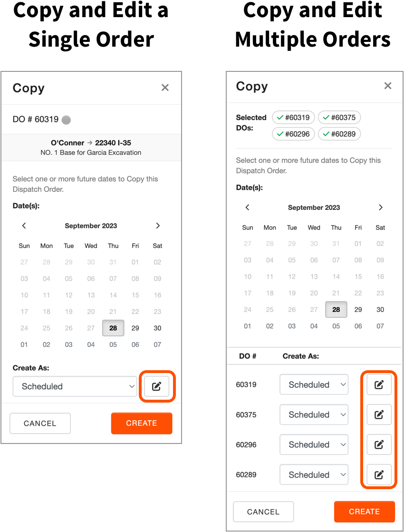This screenshot has height=532, width=404.
Task: Select date 29 in the single order calendar
Action: click(x=135, y=328)
